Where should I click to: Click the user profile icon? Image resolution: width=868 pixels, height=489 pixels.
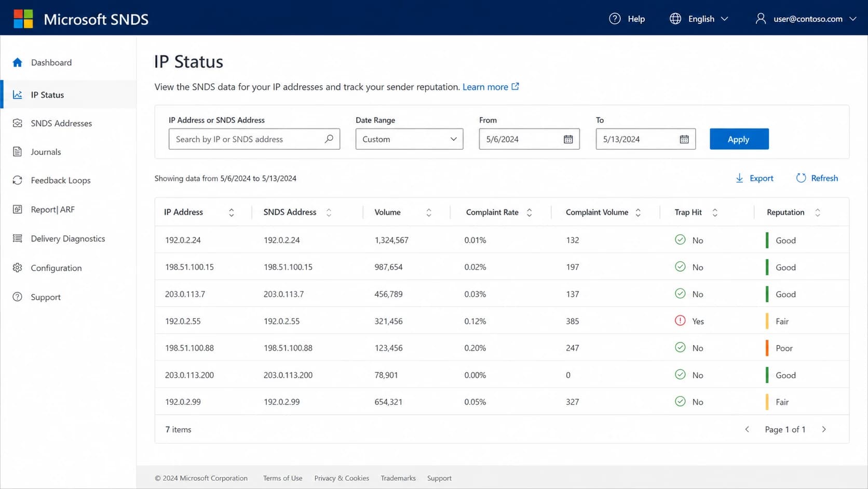(761, 19)
